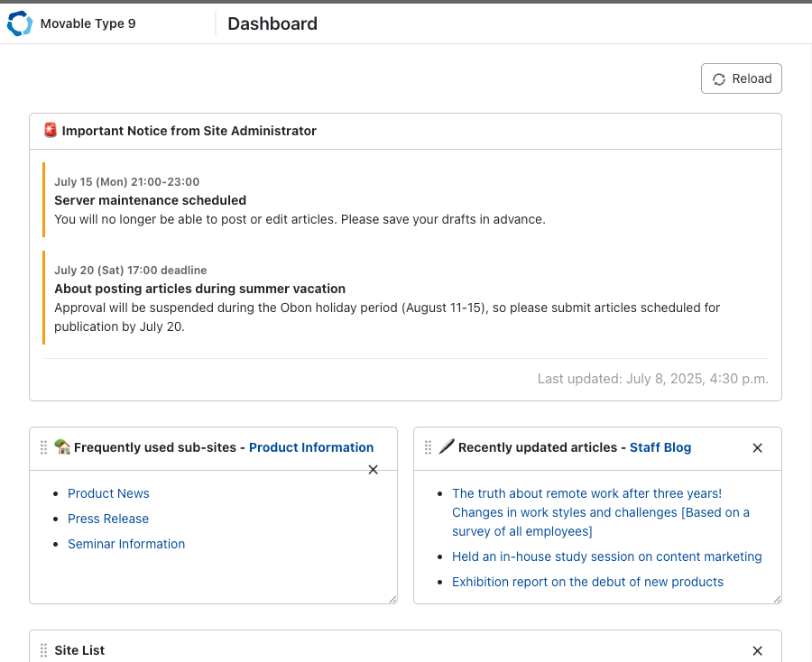Click the Movable Type logo icon
This screenshot has width=812, height=662.
point(19,24)
